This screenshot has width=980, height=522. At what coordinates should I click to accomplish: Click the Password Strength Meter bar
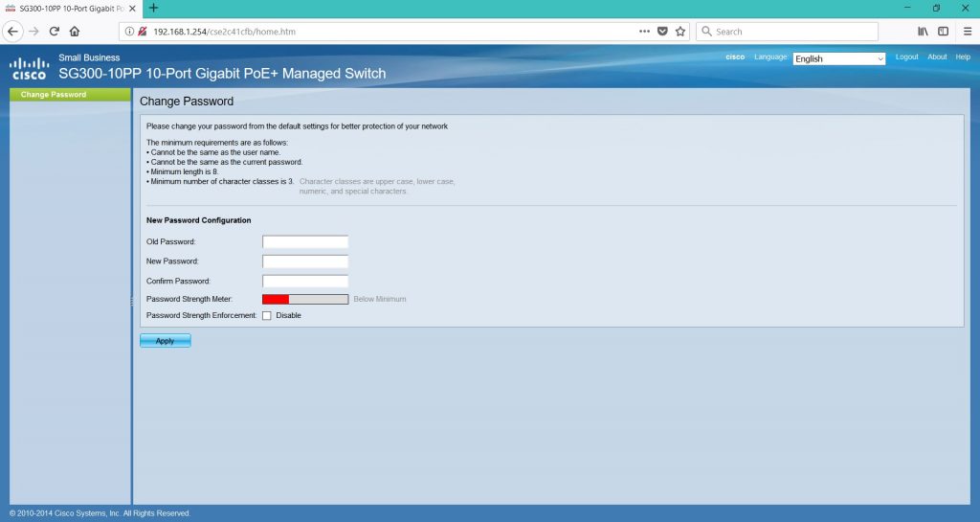coord(305,300)
